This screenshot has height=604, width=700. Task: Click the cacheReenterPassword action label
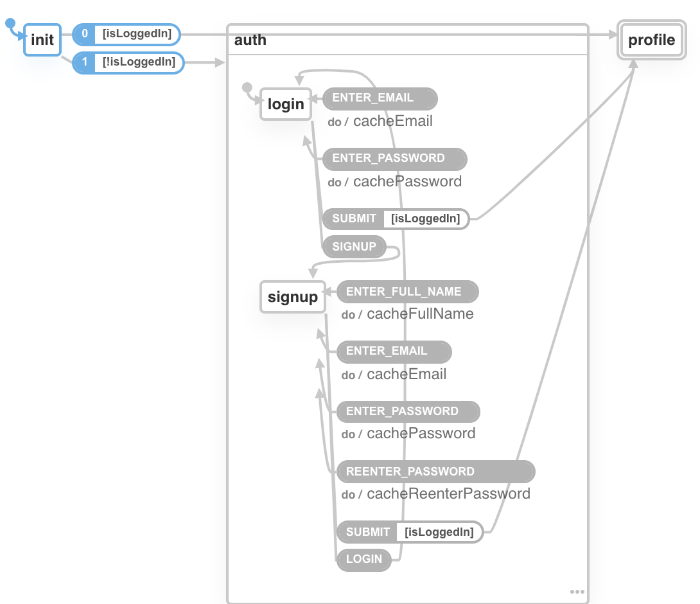[x=448, y=493]
